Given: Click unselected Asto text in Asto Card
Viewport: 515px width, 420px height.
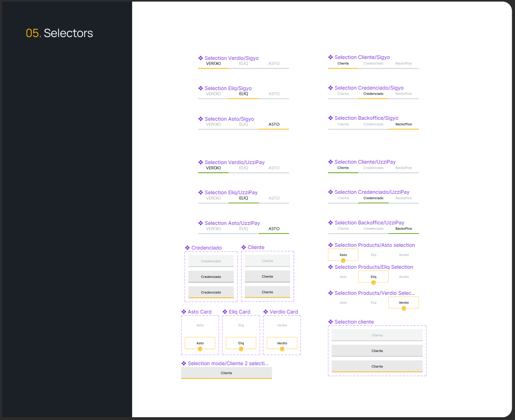Looking at the screenshot, I should [x=200, y=325].
